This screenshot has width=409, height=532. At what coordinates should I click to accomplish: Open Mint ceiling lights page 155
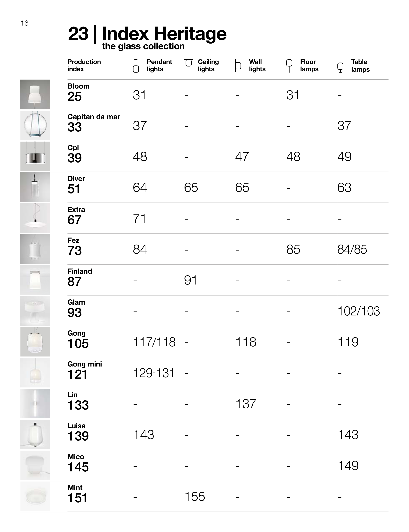pyautogui.click(x=195, y=497)
